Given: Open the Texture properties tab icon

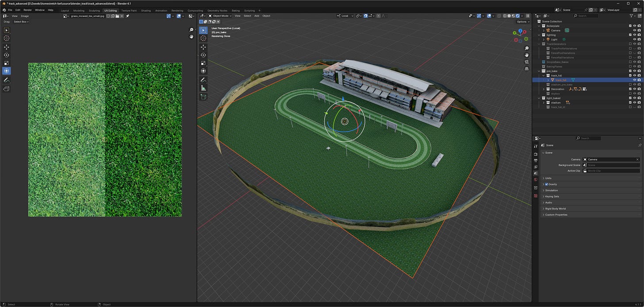Looking at the screenshot, I should pos(536,195).
